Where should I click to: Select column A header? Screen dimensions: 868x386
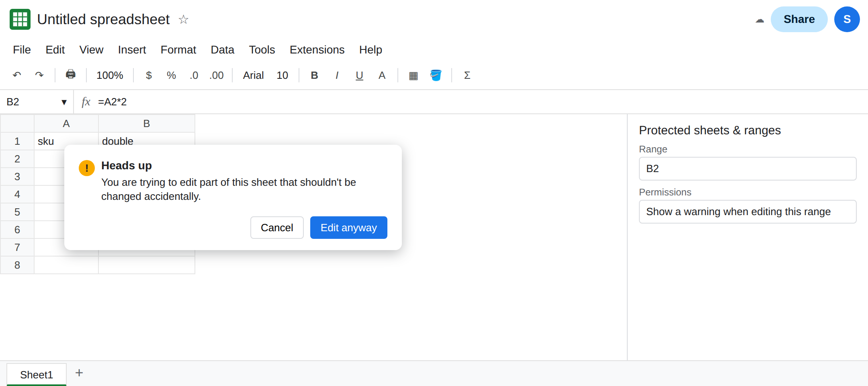[x=66, y=123]
